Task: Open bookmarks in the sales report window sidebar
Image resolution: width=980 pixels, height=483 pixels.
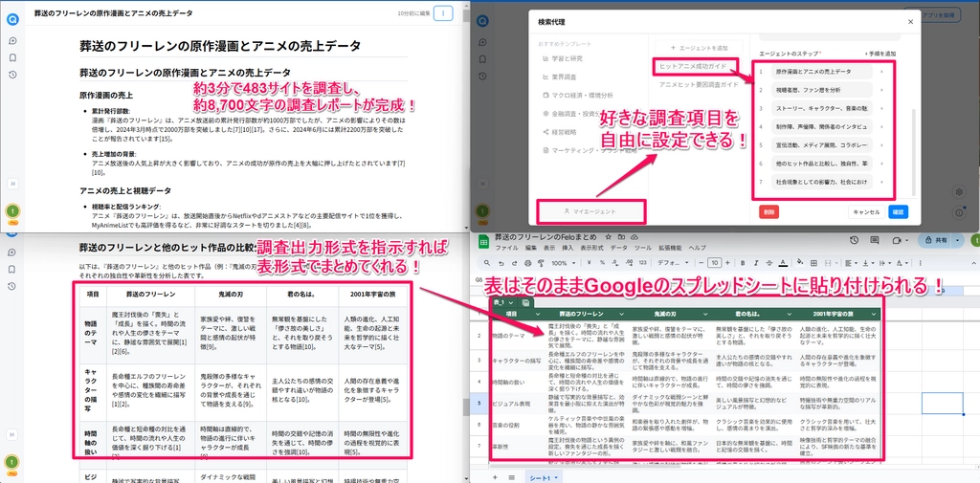Action: [x=11, y=58]
